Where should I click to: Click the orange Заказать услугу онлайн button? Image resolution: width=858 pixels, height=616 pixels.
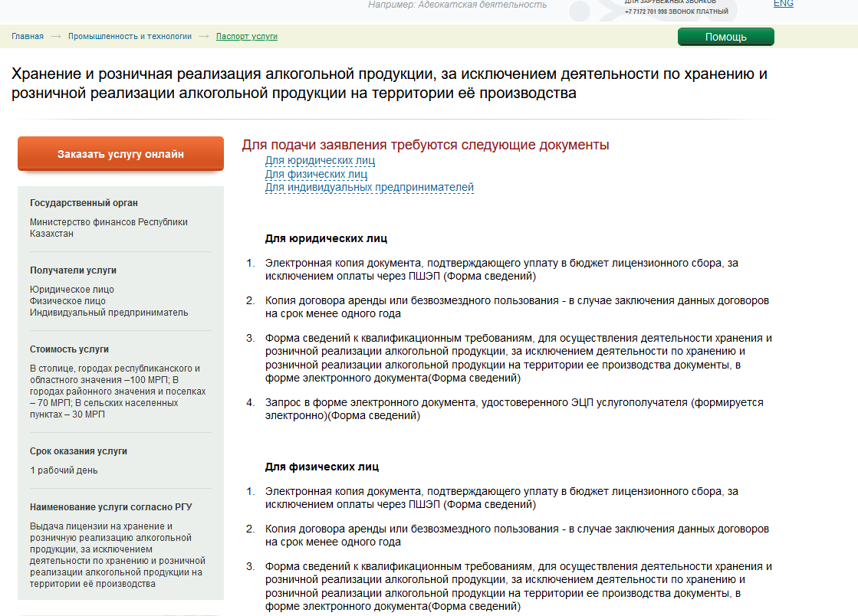point(120,154)
